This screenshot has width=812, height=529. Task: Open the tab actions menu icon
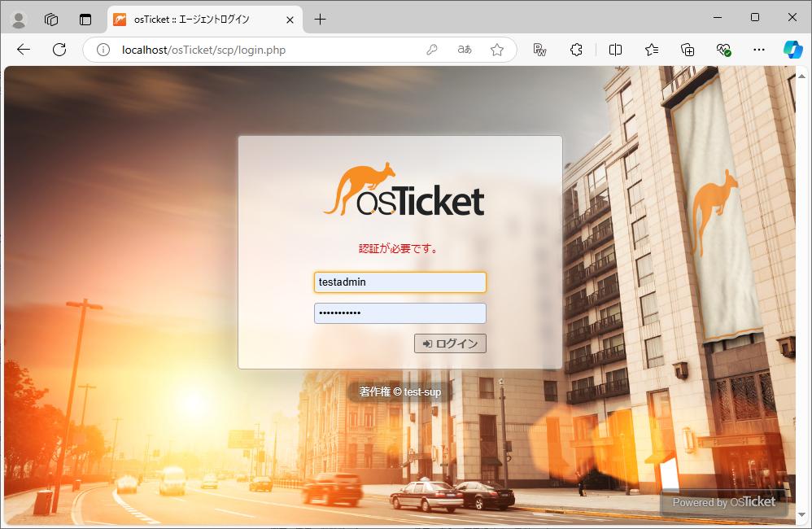tap(85, 20)
